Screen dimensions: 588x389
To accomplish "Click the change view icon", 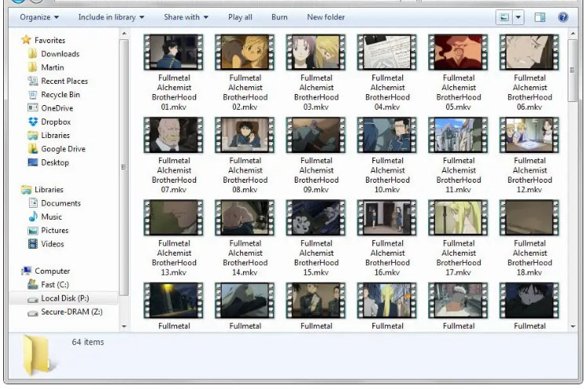I will pos(504,17).
